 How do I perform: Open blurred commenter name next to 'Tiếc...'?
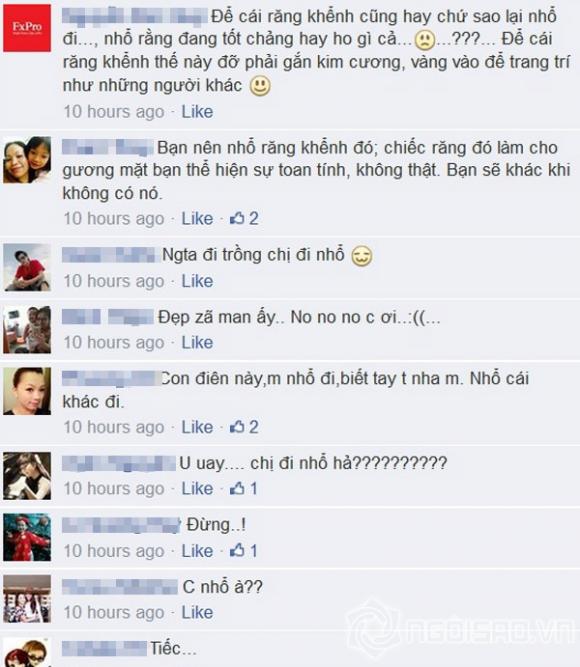pyautogui.click(x=104, y=649)
